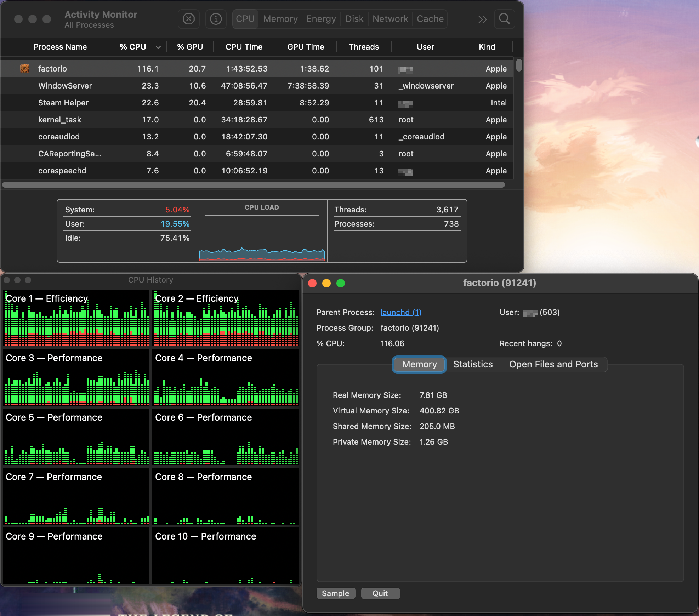Click the Recent hangs: 0 text
The image size is (699, 616).
(x=530, y=343)
